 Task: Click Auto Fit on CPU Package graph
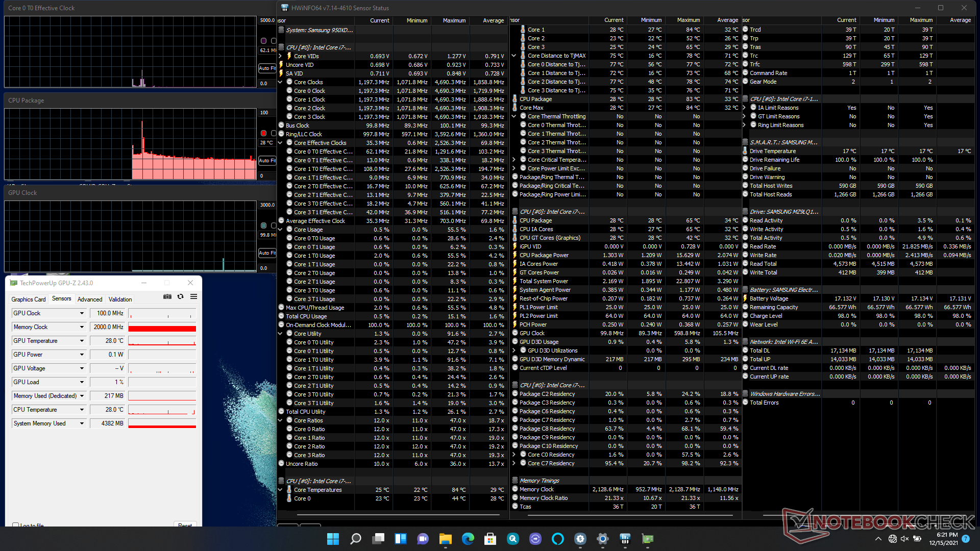pyautogui.click(x=266, y=160)
